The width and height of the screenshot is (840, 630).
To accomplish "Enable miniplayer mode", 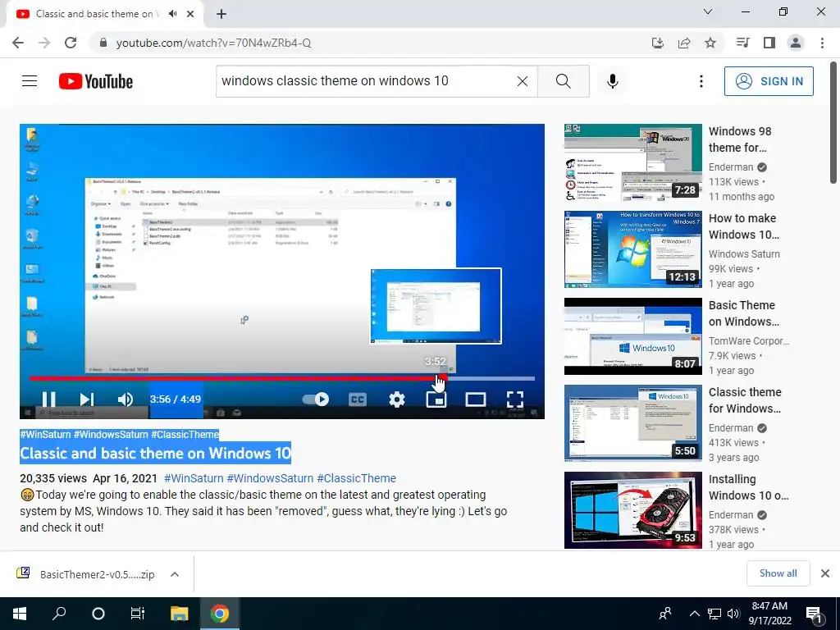I will pos(436,399).
